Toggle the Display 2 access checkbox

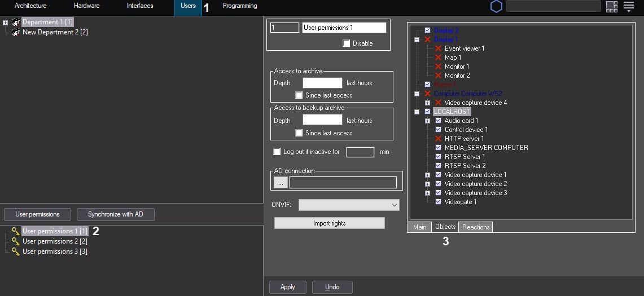(x=428, y=30)
